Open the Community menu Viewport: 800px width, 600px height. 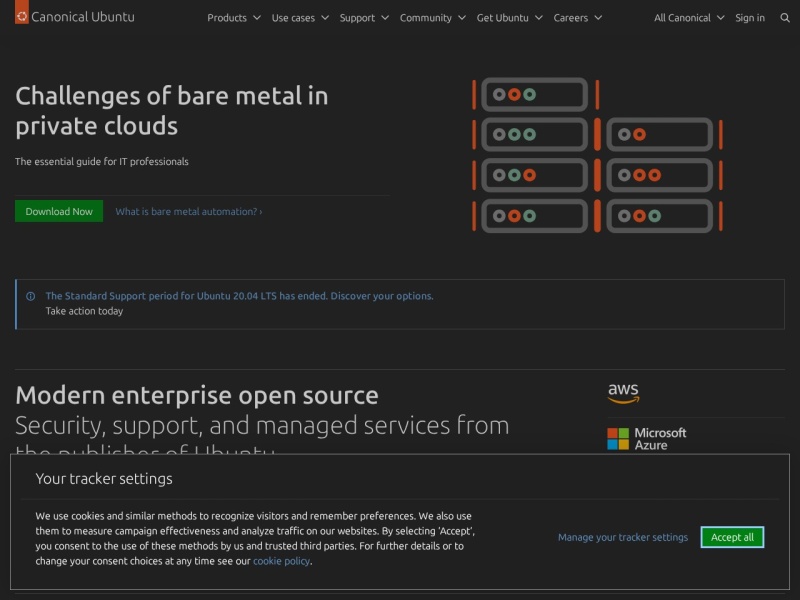click(433, 18)
